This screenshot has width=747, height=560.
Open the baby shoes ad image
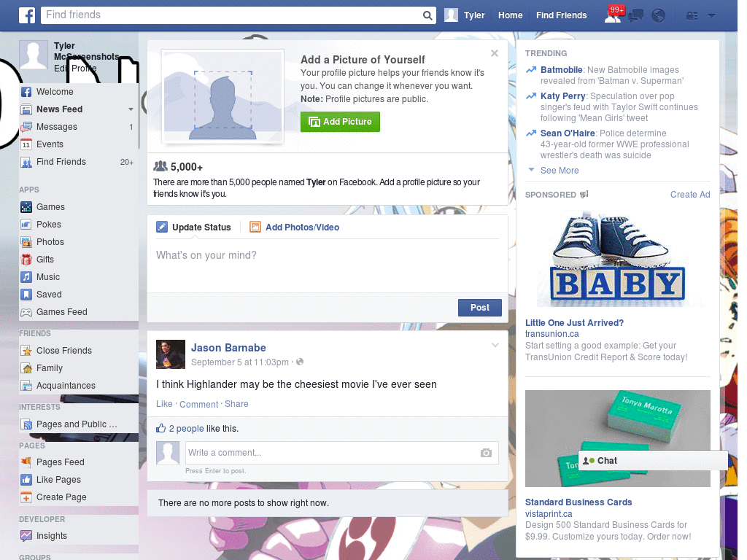(617, 260)
